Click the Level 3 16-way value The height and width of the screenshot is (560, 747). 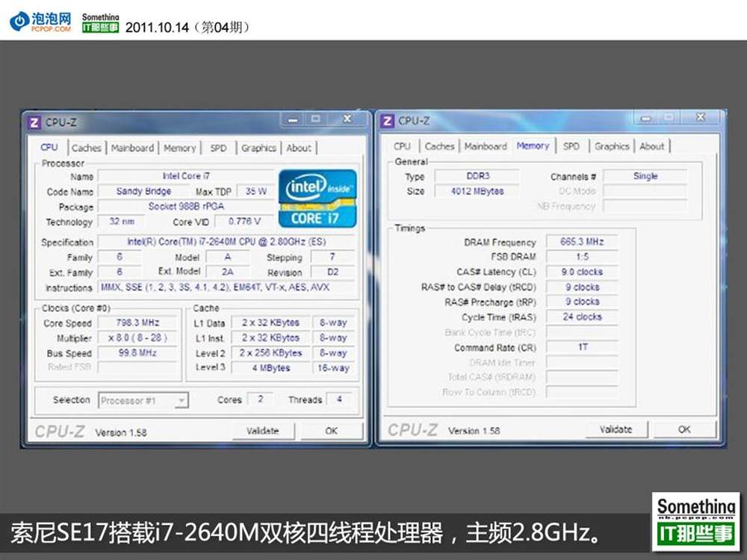[x=333, y=368]
